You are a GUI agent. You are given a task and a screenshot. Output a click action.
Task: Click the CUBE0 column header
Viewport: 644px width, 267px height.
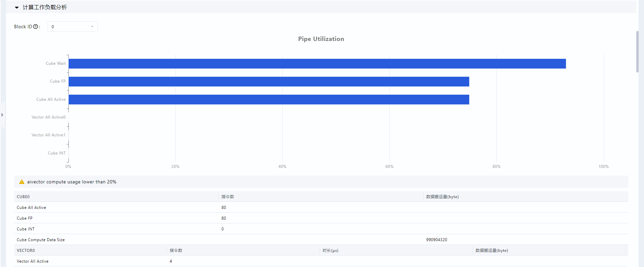(x=23, y=196)
